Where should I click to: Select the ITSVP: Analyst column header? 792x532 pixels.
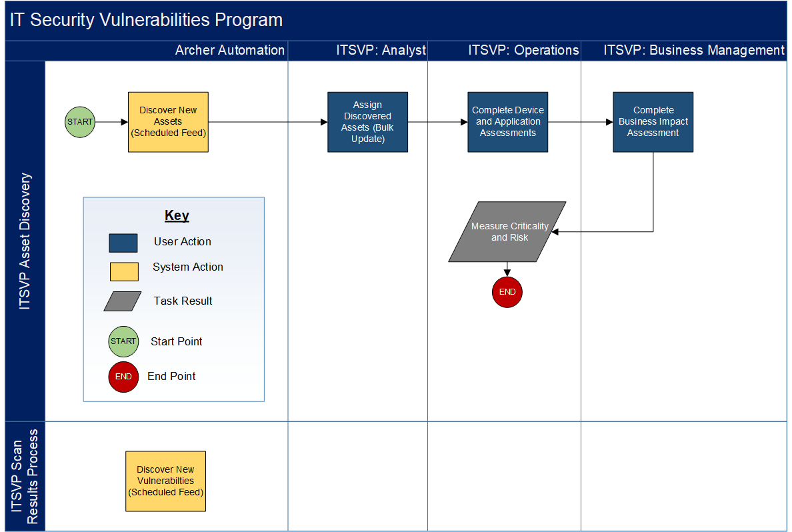381,50
